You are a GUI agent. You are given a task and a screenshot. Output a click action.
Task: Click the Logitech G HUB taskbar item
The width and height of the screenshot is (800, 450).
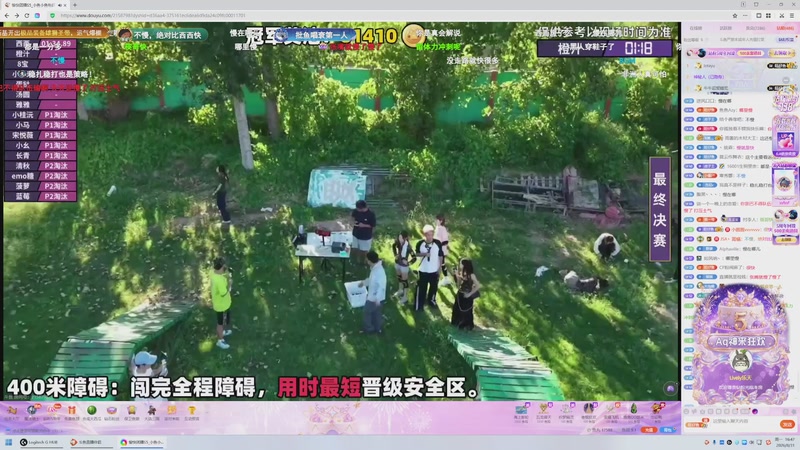click(40, 442)
